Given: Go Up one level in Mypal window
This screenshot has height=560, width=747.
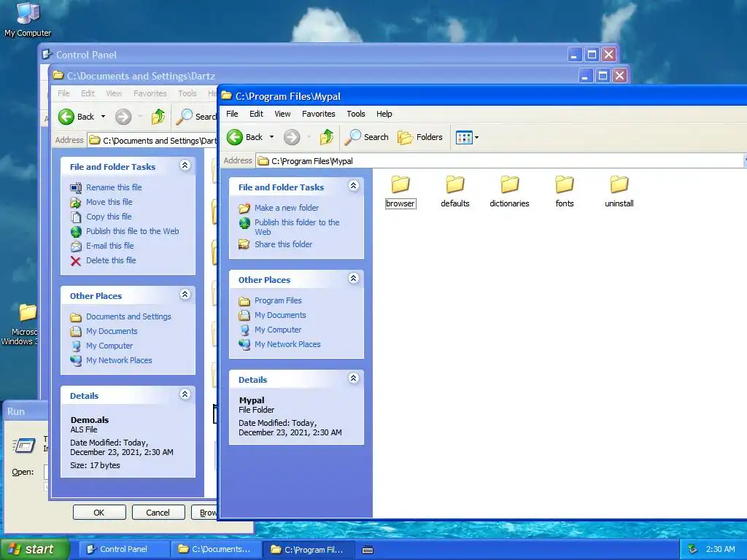Looking at the screenshot, I should click(x=327, y=137).
